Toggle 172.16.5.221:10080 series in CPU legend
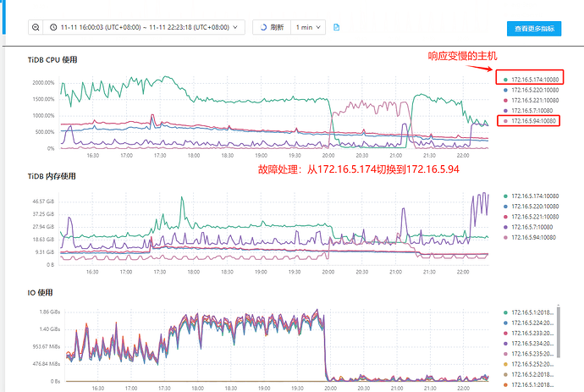584x392 pixels. pos(532,100)
